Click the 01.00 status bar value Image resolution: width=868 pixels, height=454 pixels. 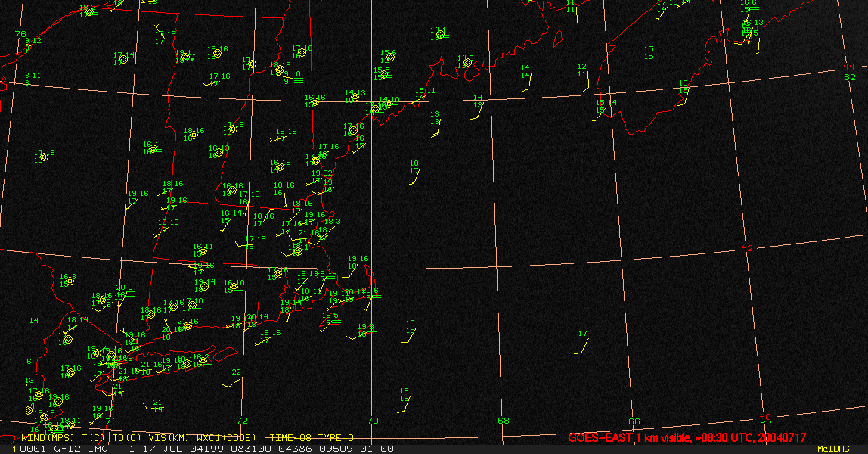[x=377, y=449]
